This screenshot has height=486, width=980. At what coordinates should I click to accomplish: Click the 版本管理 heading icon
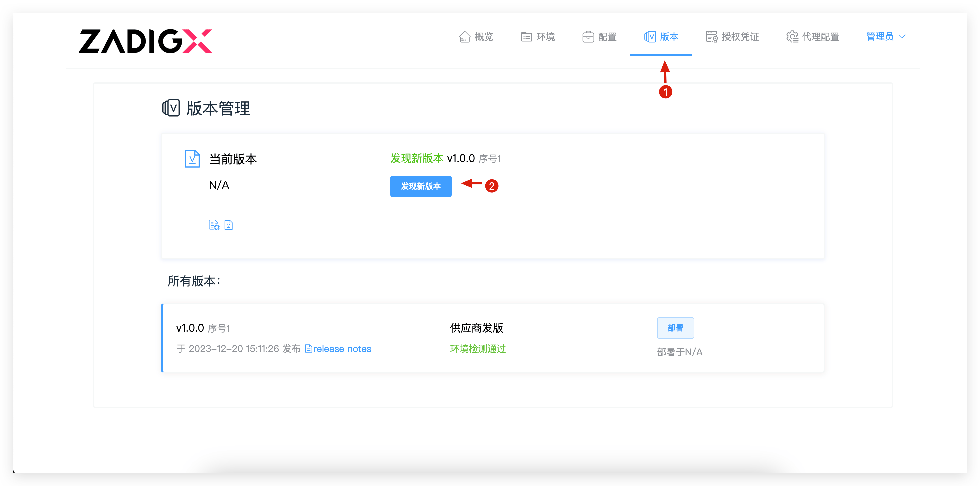coord(171,108)
